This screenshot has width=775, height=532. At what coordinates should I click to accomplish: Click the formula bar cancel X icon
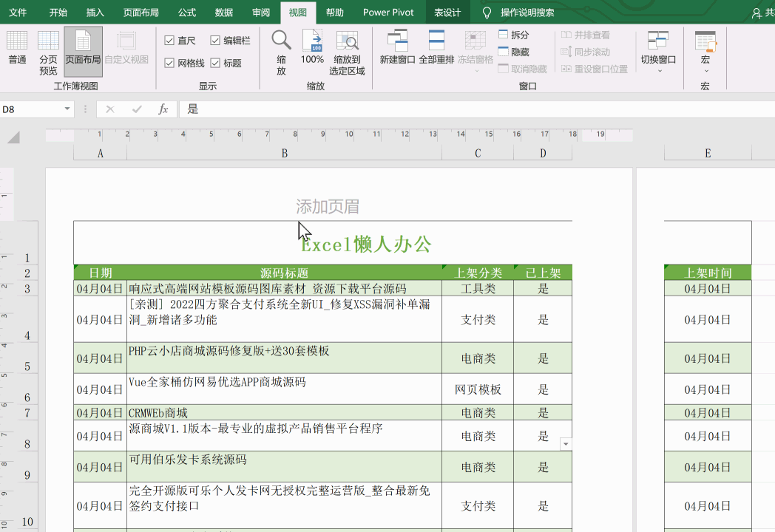(110, 109)
